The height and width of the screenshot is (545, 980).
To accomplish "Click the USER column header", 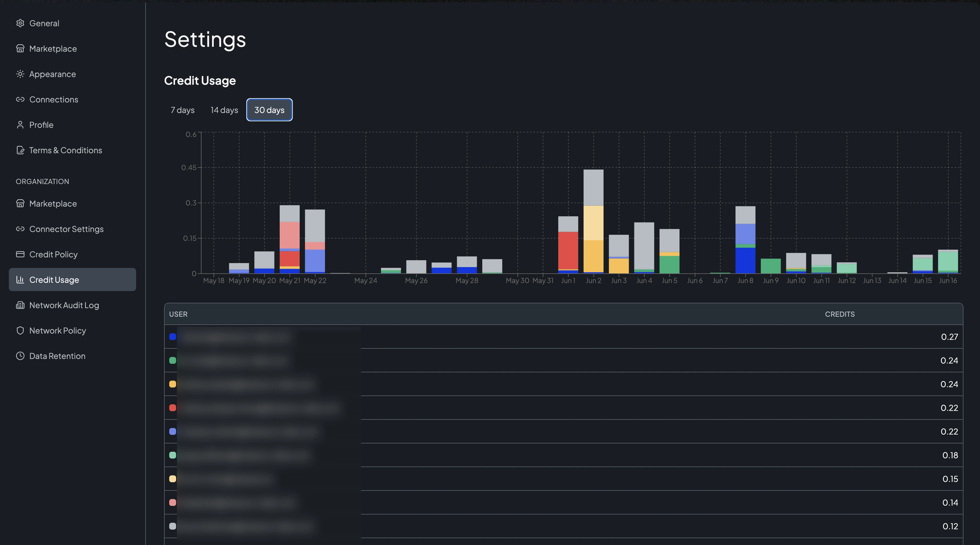I will click(178, 314).
